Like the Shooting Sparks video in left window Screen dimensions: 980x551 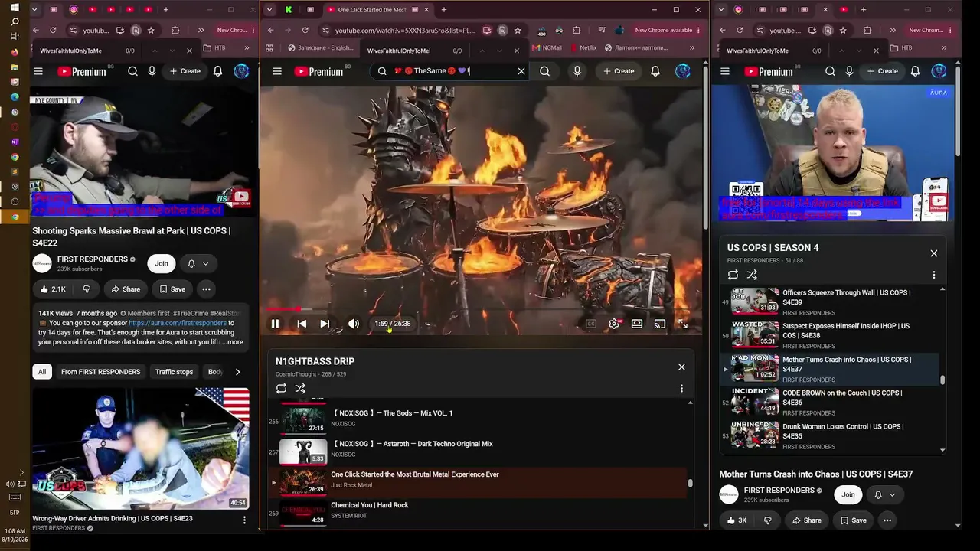click(53, 289)
